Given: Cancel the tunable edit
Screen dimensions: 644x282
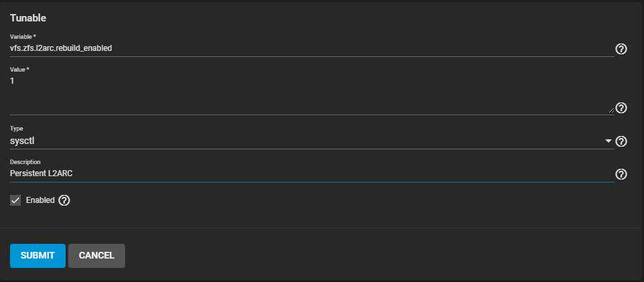Looking at the screenshot, I should click(x=96, y=255).
